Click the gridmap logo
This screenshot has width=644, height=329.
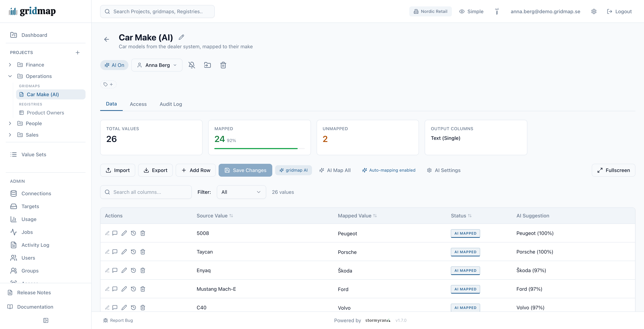pos(32,11)
